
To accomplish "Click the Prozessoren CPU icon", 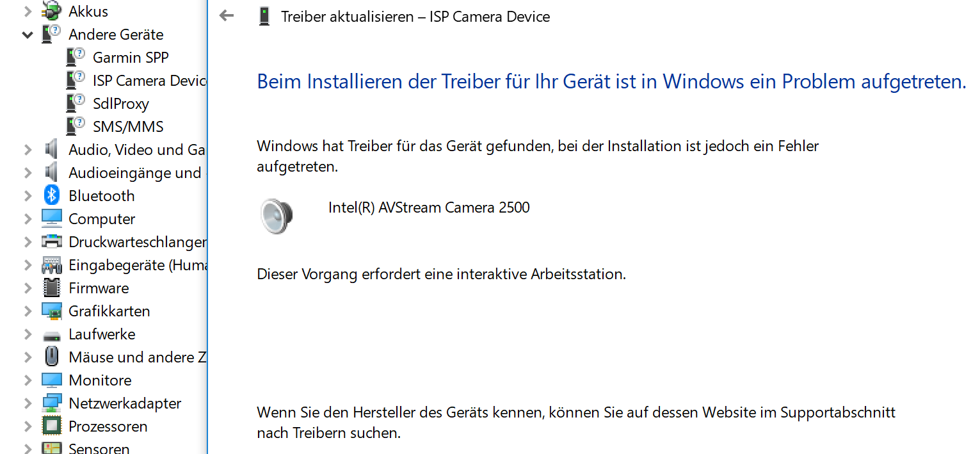I will 52,426.
